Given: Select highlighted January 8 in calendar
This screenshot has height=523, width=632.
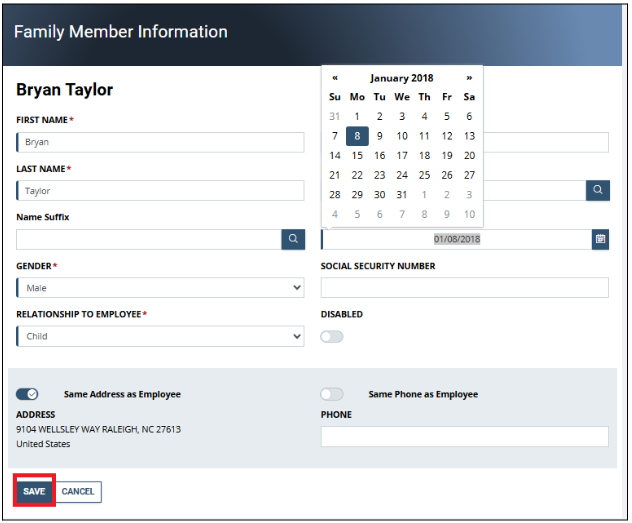Looking at the screenshot, I should pos(357,136).
